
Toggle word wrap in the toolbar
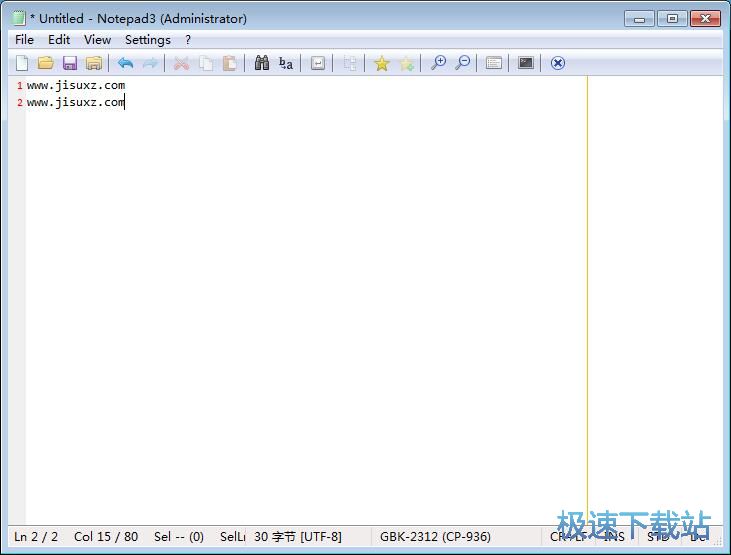(x=318, y=63)
